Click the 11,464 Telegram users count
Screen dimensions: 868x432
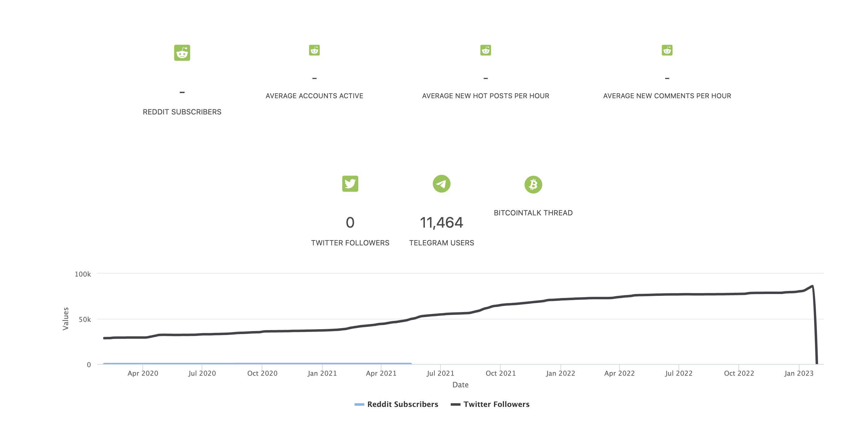point(441,222)
